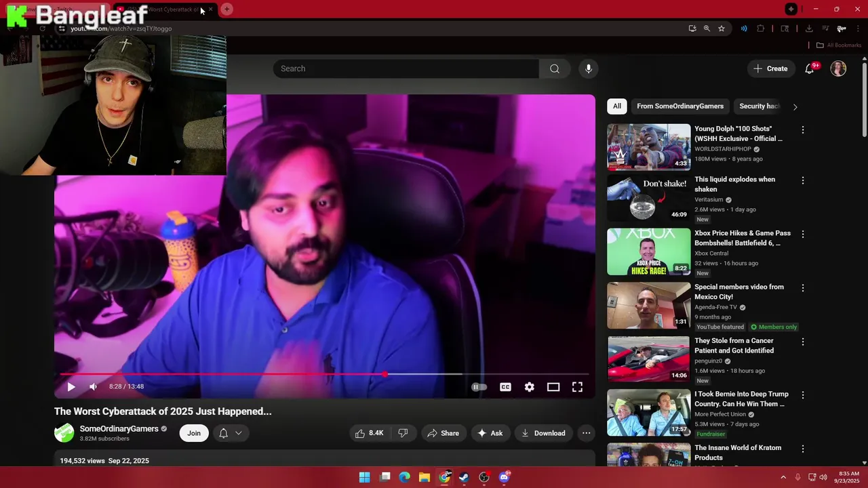The image size is (868, 488).
Task: Open options for Xbox Price Hikes video
Action: point(803,234)
